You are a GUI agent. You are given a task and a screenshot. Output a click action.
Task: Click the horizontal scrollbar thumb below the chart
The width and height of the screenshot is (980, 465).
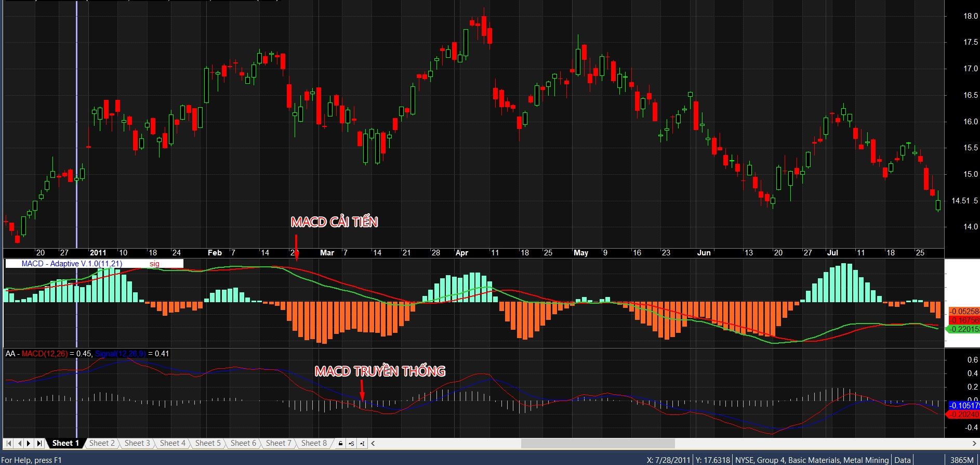click(x=598, y=443)
